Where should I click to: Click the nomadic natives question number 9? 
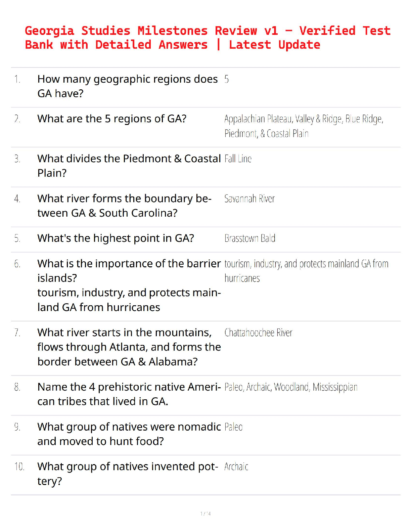coord(129,434)
